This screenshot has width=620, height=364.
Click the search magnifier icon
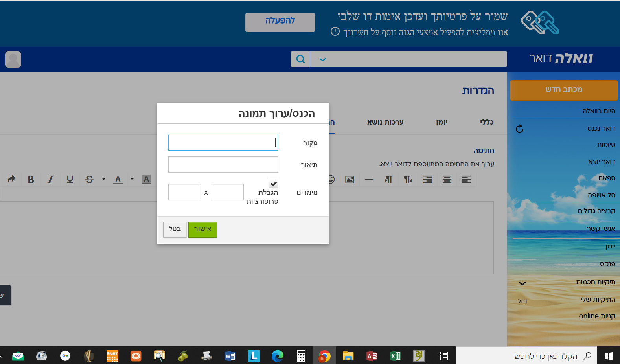point(300,59)
